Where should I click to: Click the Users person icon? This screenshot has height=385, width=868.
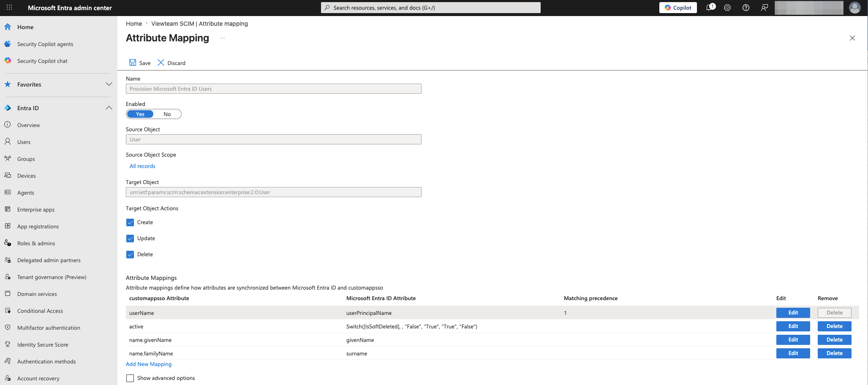pos(8,141)
